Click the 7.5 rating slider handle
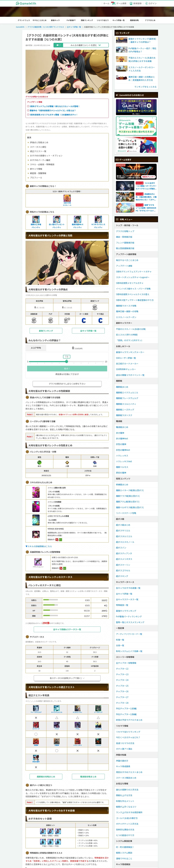The width and height of the screenshot is (174, 868). point(67,361)
